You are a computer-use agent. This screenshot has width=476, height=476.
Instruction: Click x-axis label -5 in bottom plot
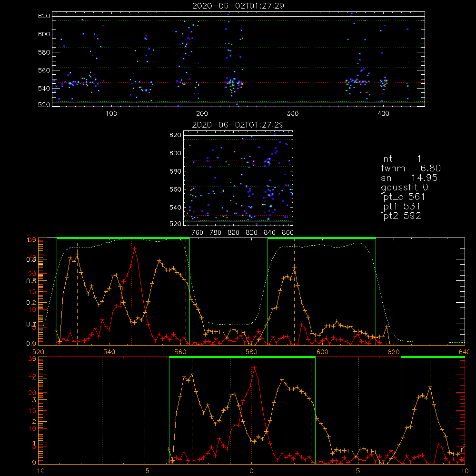tap(145, 471)
